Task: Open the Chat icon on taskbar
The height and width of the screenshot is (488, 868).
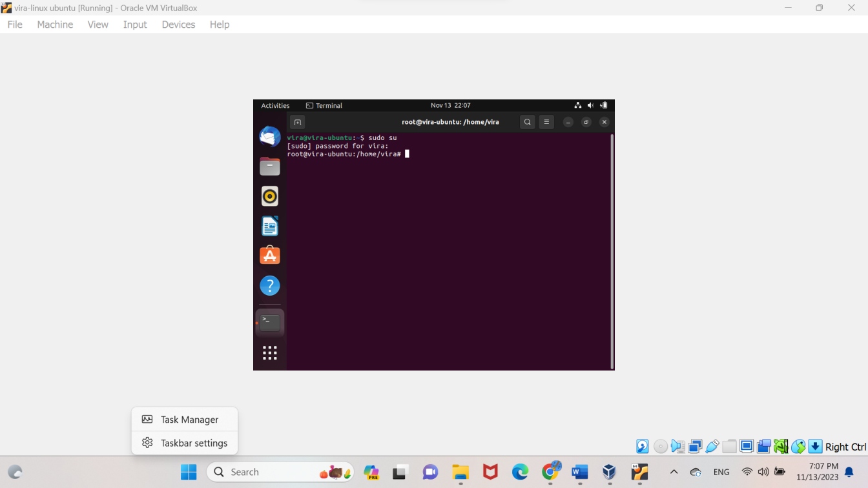Action: coord(430,473)
